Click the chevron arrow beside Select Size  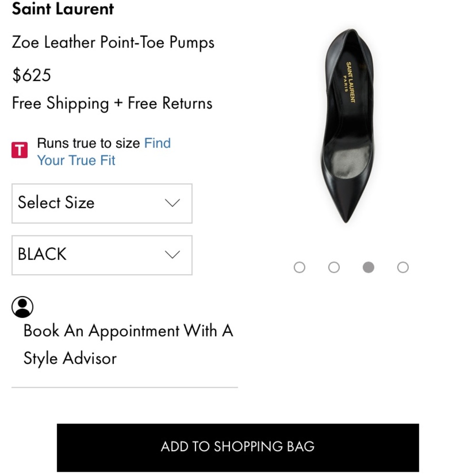pyautogui.click(x=172, y=203)
